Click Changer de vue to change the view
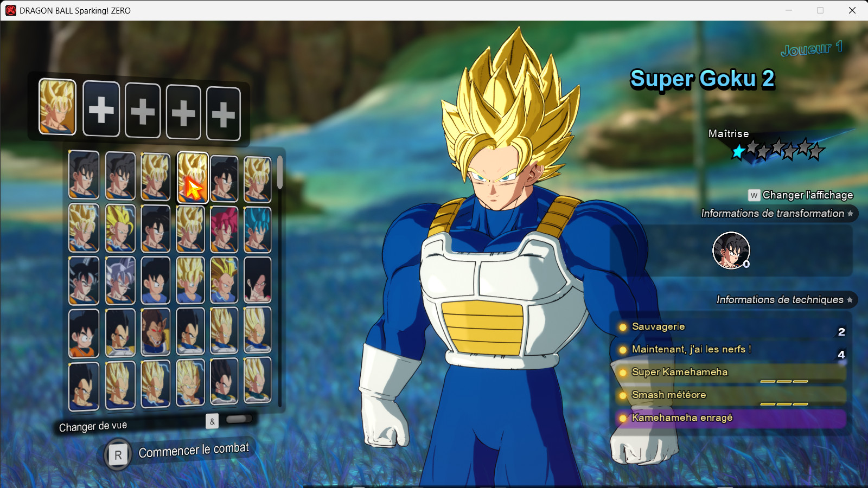This screenshot has height=488, width=868. pos(92,426)
